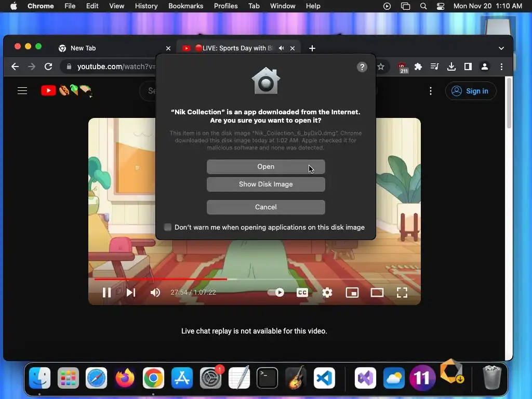Open Launchpad from the Dock
The image size is (532, 399).
[x=68, y=378]
